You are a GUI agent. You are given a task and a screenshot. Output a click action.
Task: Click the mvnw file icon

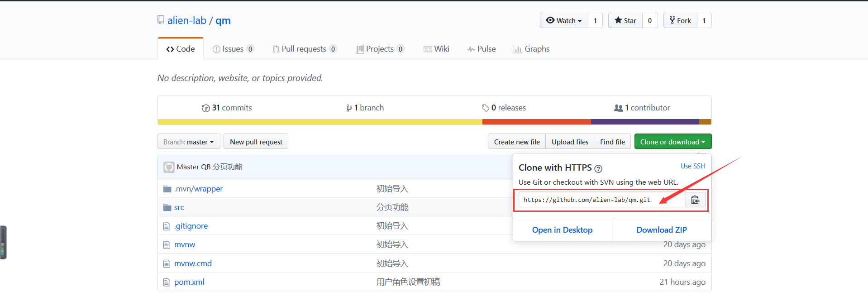pos(167,245)
